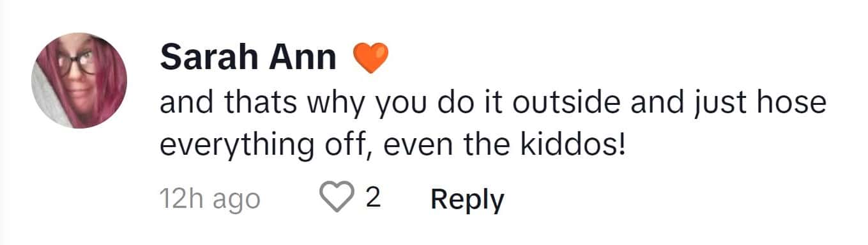Viewport: 868px width, 245px height.
Task: Click the "12h ago" timestamp
Action: click(209, 199)
